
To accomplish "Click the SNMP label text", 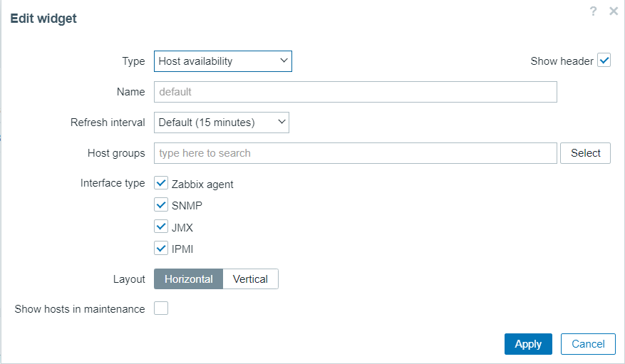I will pyautogui.click(x=187, y=206).
